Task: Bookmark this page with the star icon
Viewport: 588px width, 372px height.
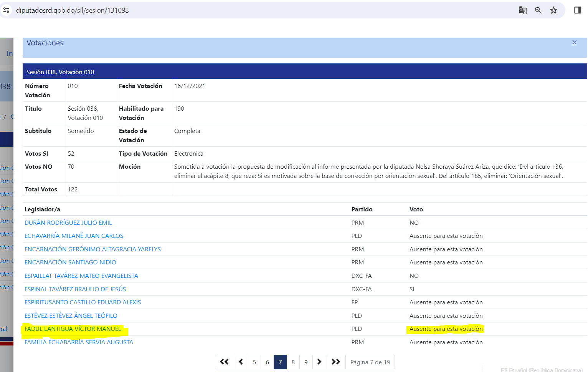Action: (553, 10)
